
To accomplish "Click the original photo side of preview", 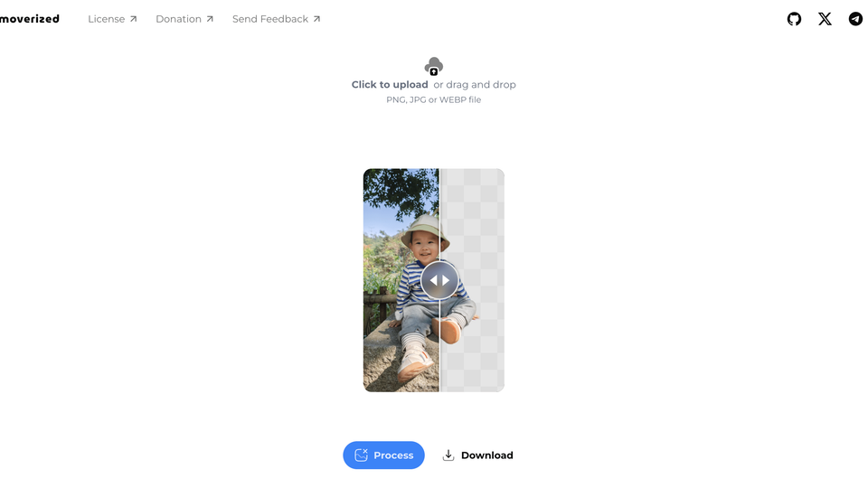I will point(401,280).
